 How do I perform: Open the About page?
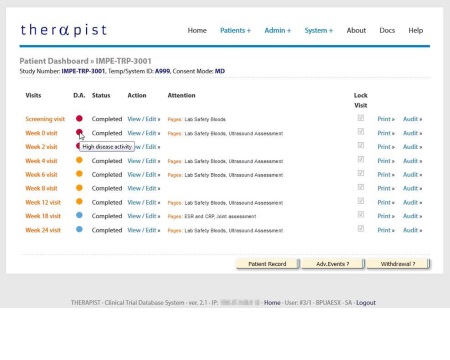coord(356,30)
